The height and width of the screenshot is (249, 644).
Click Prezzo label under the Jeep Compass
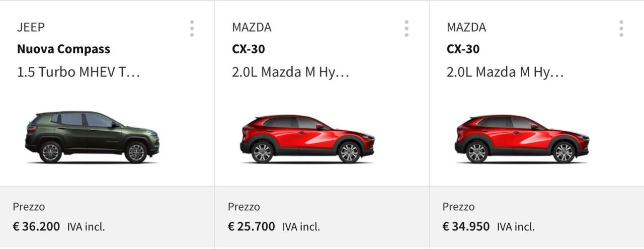[29, 207]
